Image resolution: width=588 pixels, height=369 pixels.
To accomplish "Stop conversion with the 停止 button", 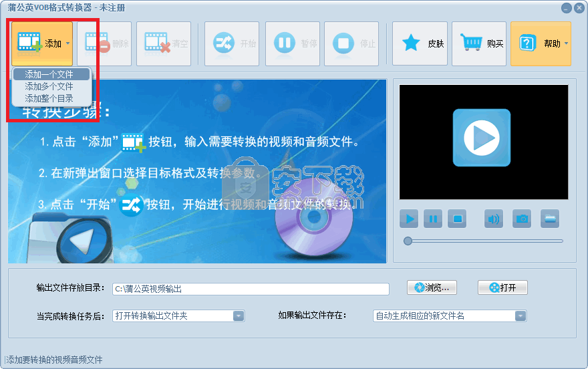I will point(351,43).
